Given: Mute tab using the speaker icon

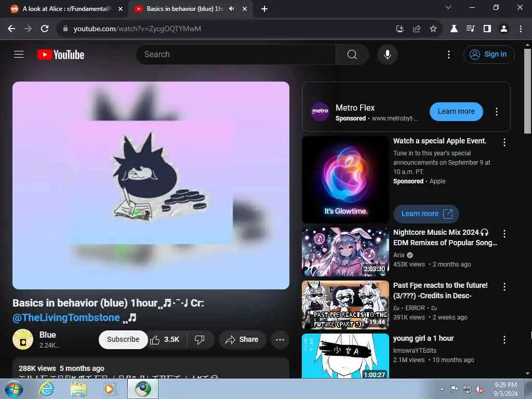Looking at the screenshot, I should click(232, 9).
